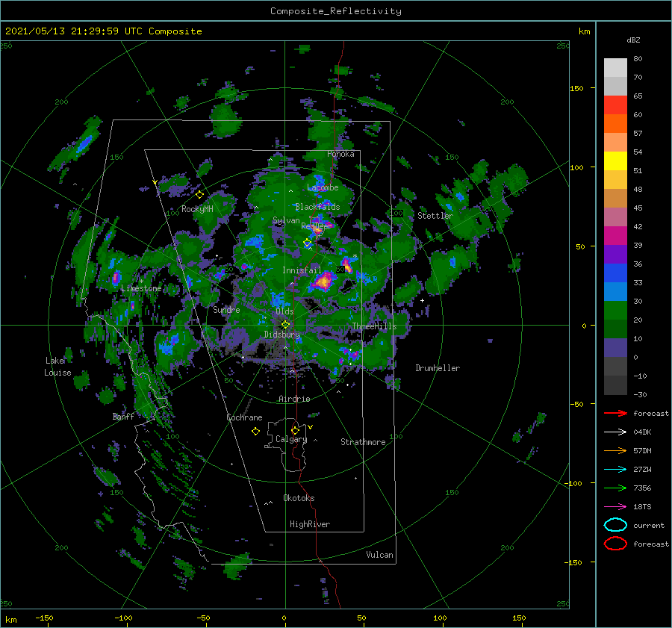Click the 18TS legend label
The height and width of the screenshot is (628, 672).
click(x=642, y=507)
